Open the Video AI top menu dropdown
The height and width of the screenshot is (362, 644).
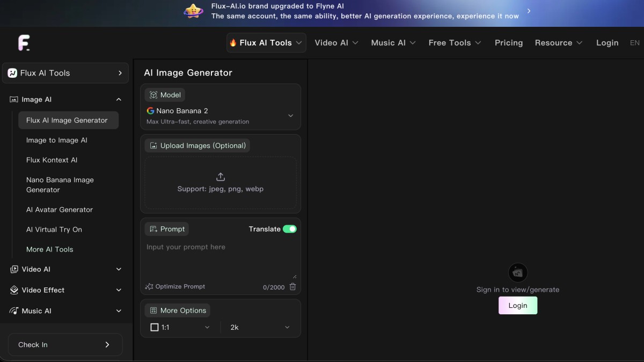click(336, 43)
